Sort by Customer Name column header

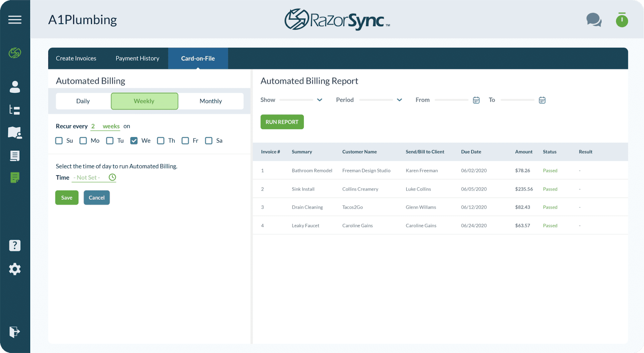point(359,152)
